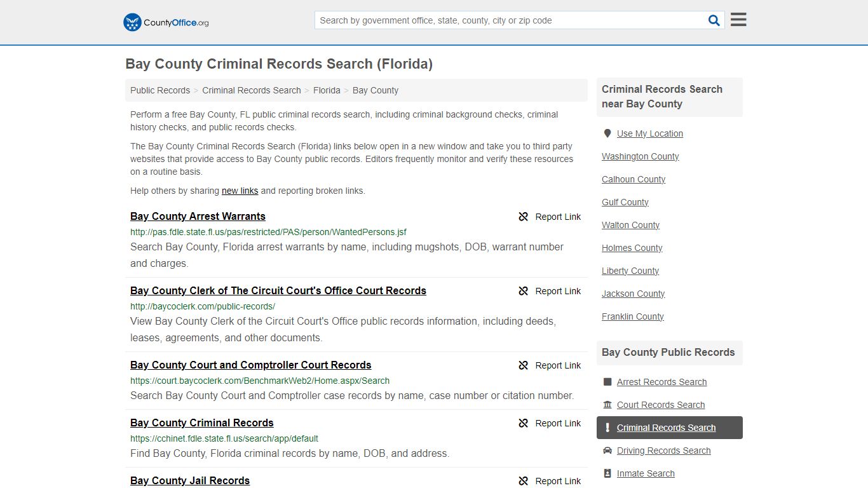Click broken link icon for Arrest Warrants
The image size is (868, 488).
[524, 217]
